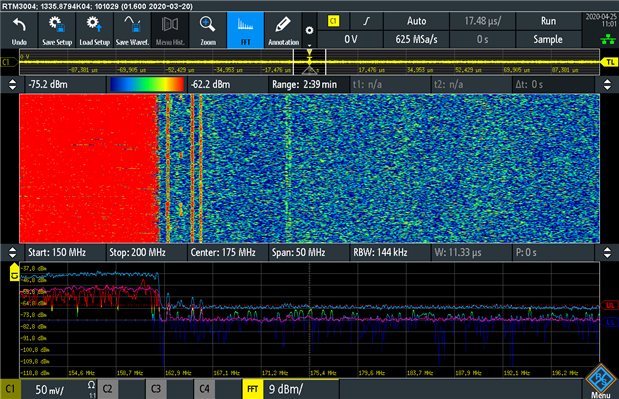Edit the Center: 175 MHz field

click(227, 253)
